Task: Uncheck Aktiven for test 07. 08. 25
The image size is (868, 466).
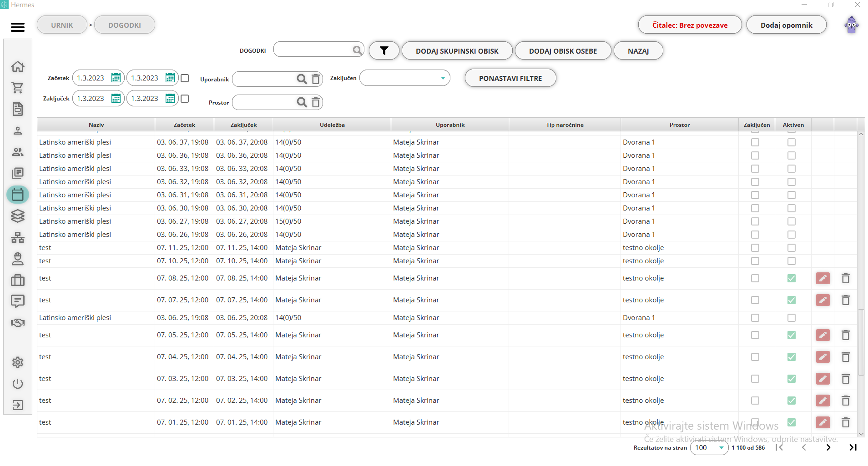Action: 792,278
